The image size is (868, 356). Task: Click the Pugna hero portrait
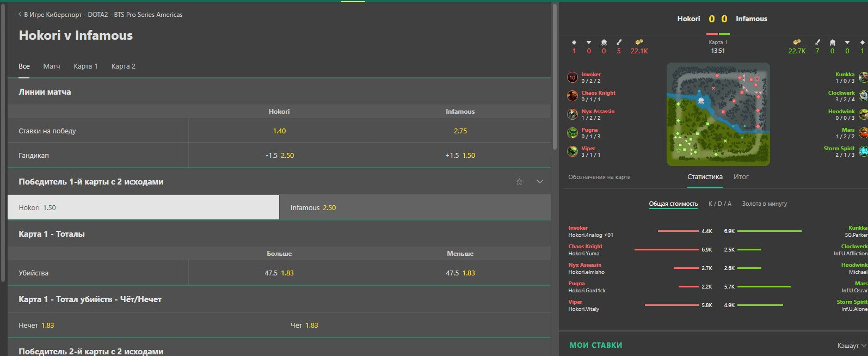pyautogui.click(x=572, y=133)
